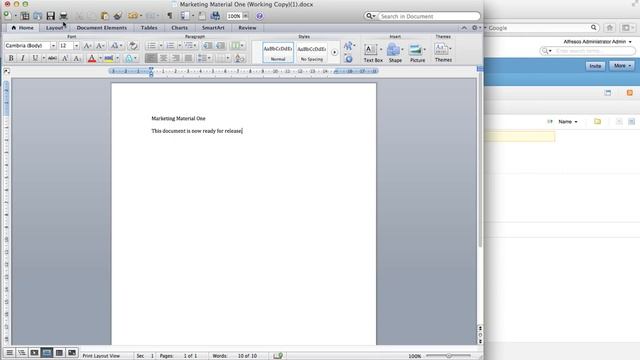Image resolution: width=640 pixels, height=360 pixels.
Task: Click Google search field in browser
Action: [x=542, y=28]
